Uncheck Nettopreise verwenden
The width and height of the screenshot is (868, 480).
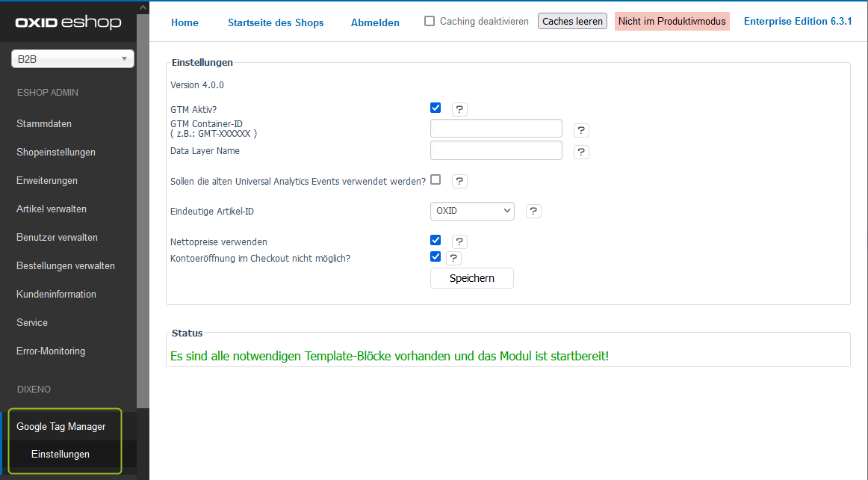[435, 240]
